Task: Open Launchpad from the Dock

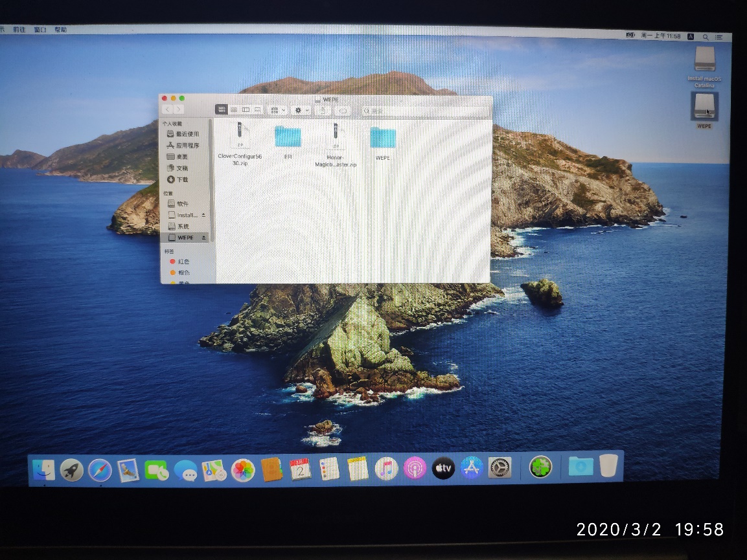Action: (x=72, y=470)
